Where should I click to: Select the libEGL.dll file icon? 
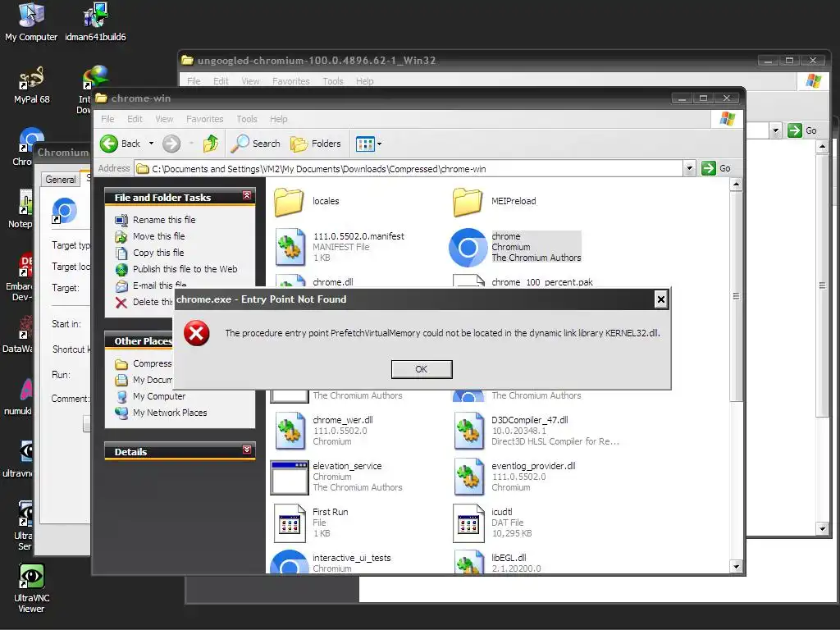pyautogui.click(x=468, y=563)
